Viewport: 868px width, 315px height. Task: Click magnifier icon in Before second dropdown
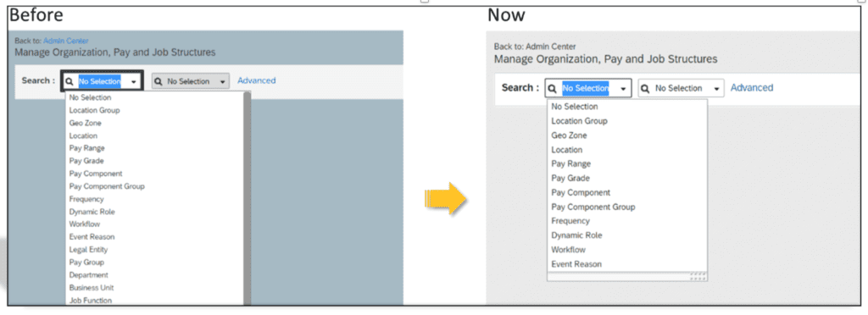pyautogui.click(x=158, y=81)
